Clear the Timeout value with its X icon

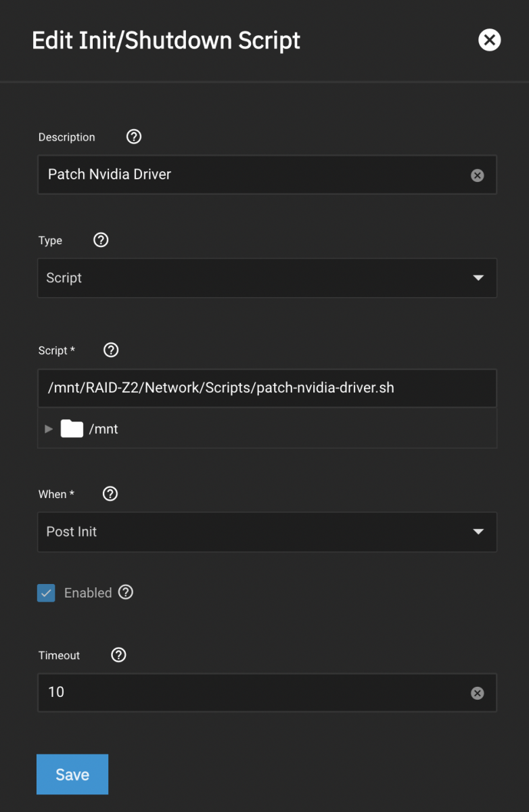click(477, 693)
